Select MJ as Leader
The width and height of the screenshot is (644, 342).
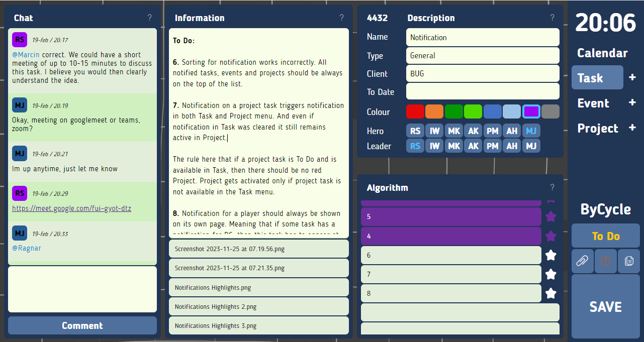531,146
